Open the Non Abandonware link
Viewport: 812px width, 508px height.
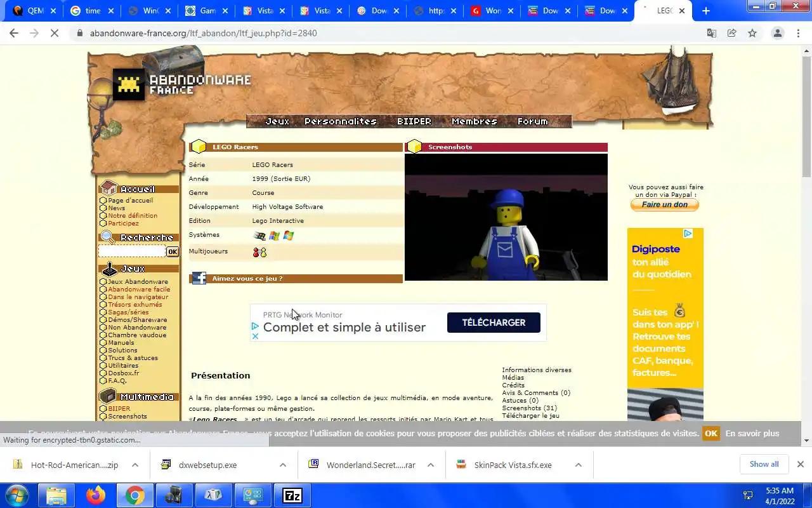(x=137, y=328)
